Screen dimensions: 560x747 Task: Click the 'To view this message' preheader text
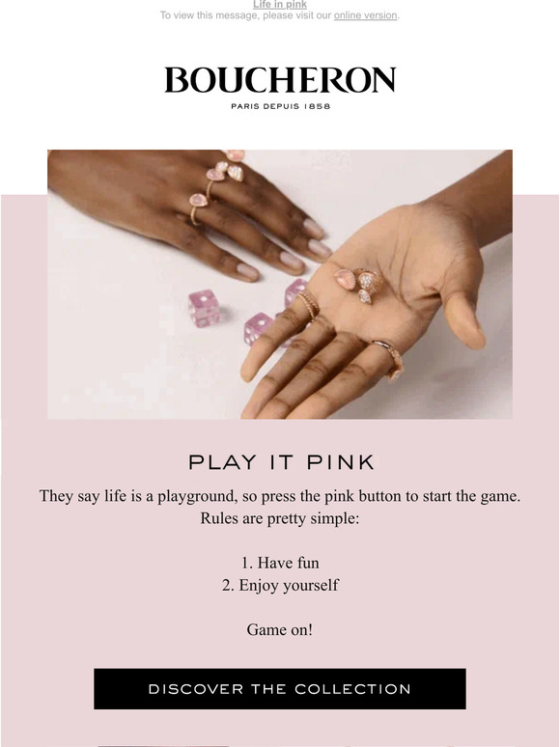pos(280,15)
